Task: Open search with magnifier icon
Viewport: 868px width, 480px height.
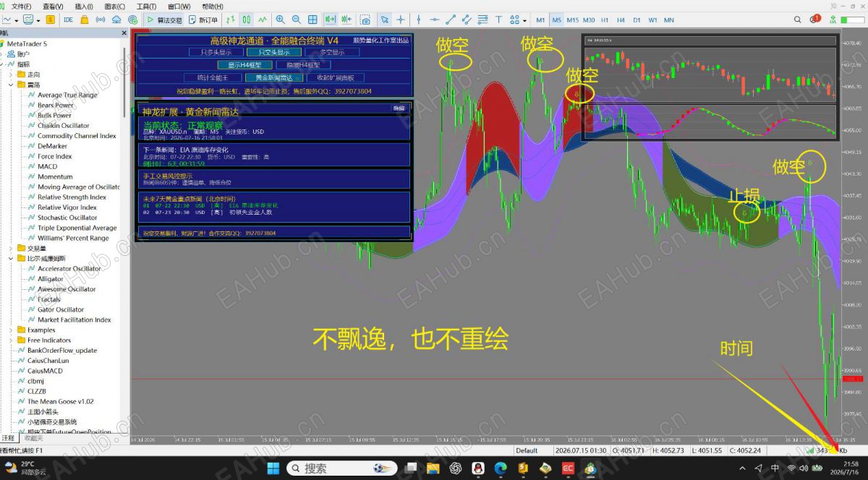Action: (797, 20)
